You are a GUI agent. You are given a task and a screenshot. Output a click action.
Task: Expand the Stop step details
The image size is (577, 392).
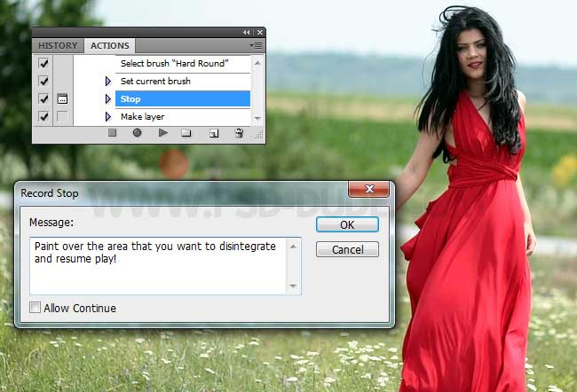tap(107, 99)
